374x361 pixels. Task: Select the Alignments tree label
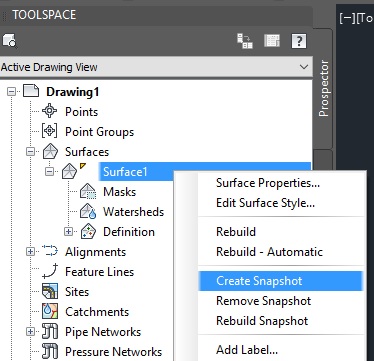[95, 252]
